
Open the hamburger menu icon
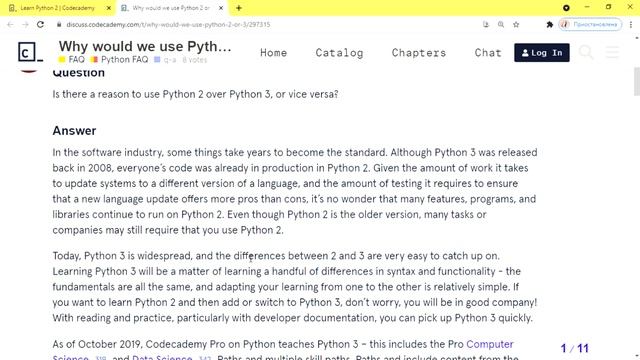click(613, 52)
